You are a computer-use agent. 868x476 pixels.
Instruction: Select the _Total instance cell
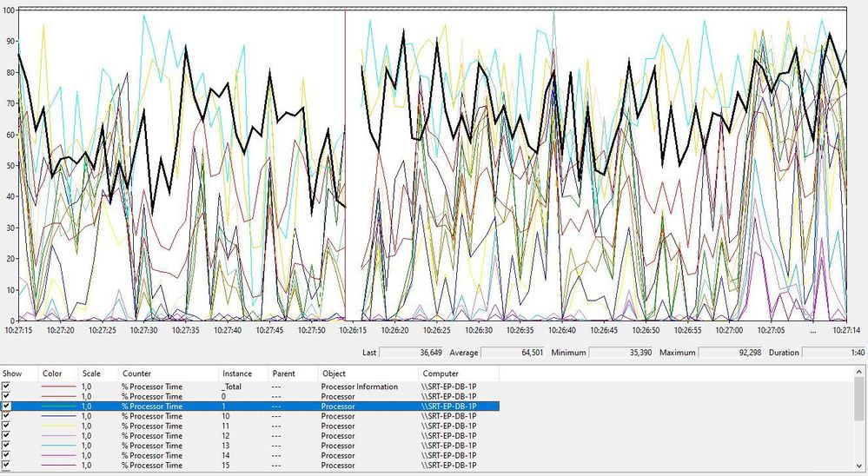point(232,387)
